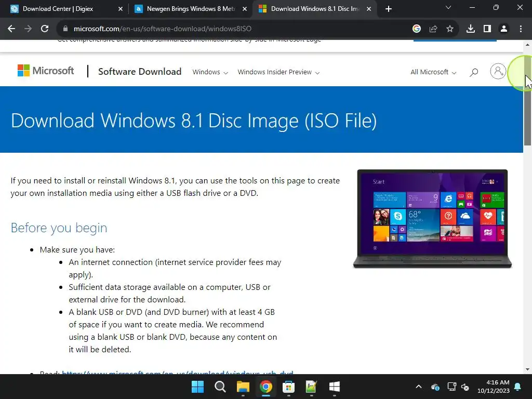The width and height of the screenshot is (532, 399).
Task: Click the address bar URL
Action: click(163, 29)
